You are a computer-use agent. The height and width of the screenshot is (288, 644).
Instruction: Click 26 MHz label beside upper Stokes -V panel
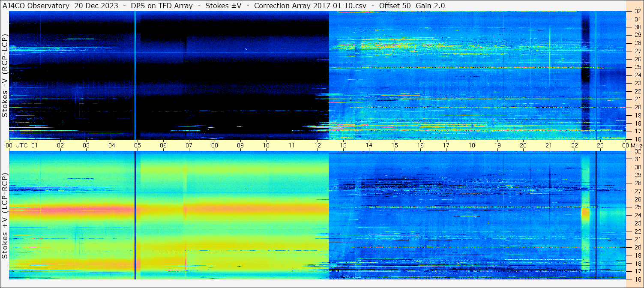click(x=638, y=59)
